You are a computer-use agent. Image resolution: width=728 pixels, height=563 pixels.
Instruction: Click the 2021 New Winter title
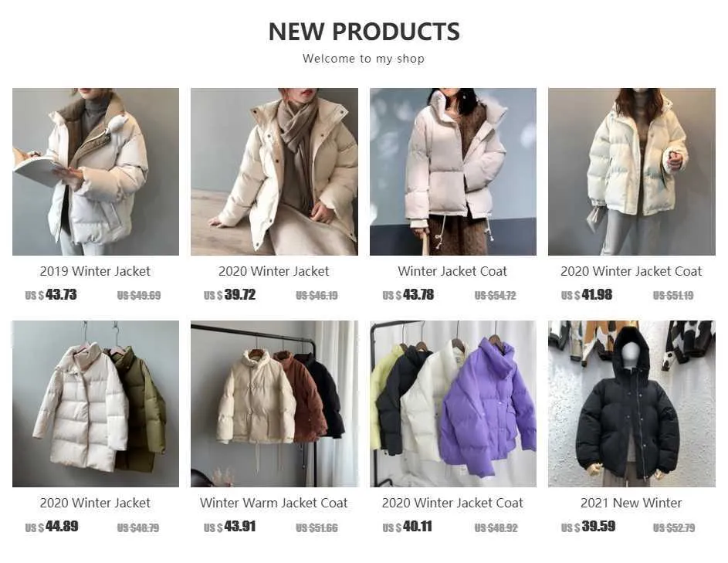click(x=631, y=503)
